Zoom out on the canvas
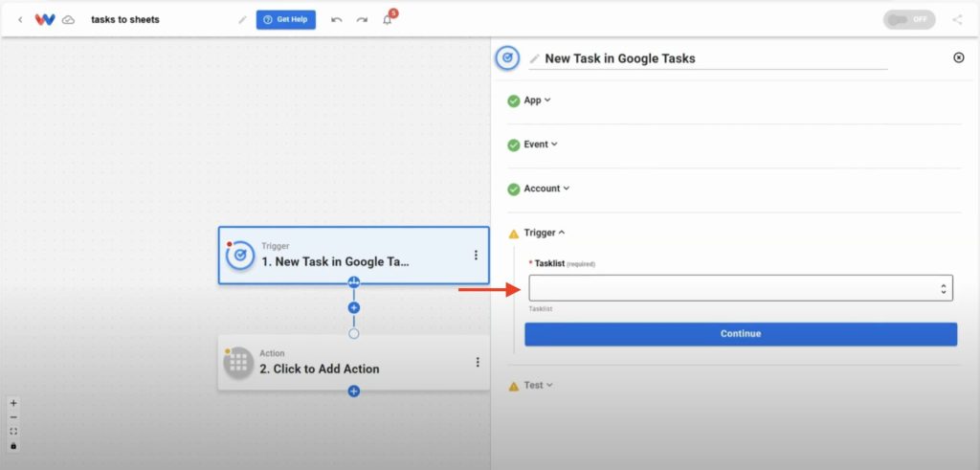The image size is (980, 470). click(13, 417)
